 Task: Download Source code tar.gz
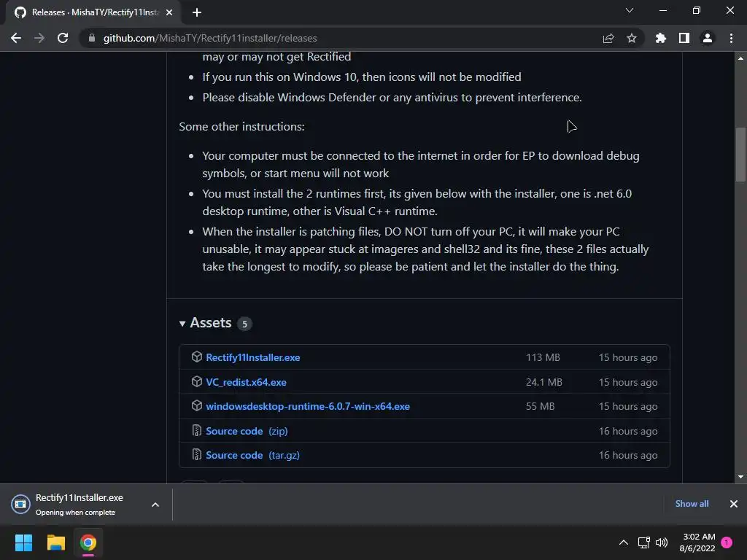pos(252,455)
